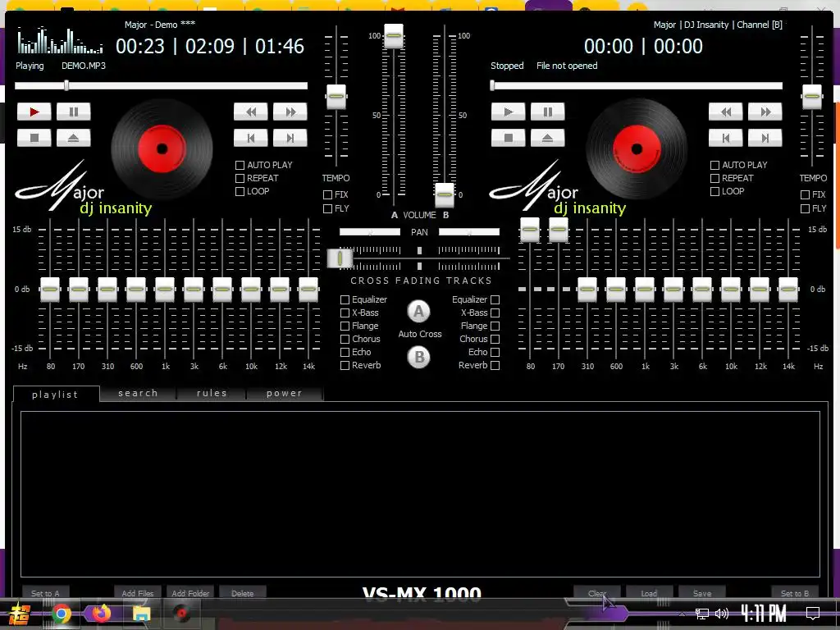Enable AUTO PLAY on deck B
Viewport: 840px width, 630px height.
tap(714, 165)
